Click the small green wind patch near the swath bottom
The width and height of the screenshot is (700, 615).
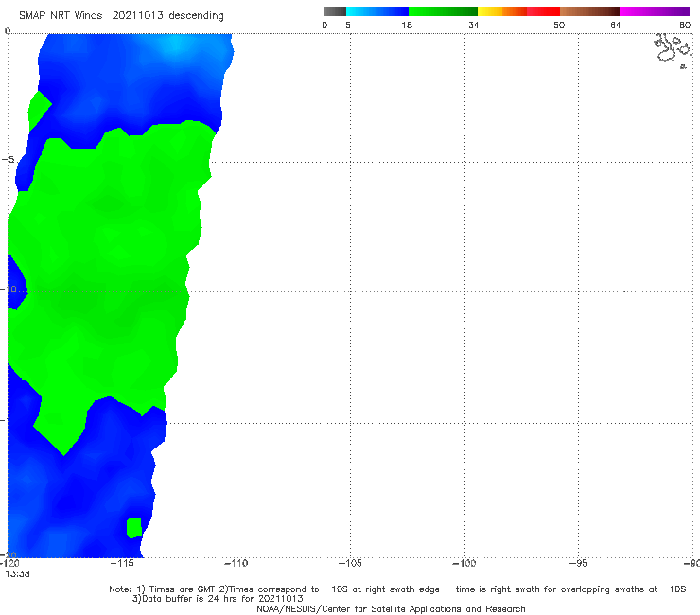(x=134, y=527)
